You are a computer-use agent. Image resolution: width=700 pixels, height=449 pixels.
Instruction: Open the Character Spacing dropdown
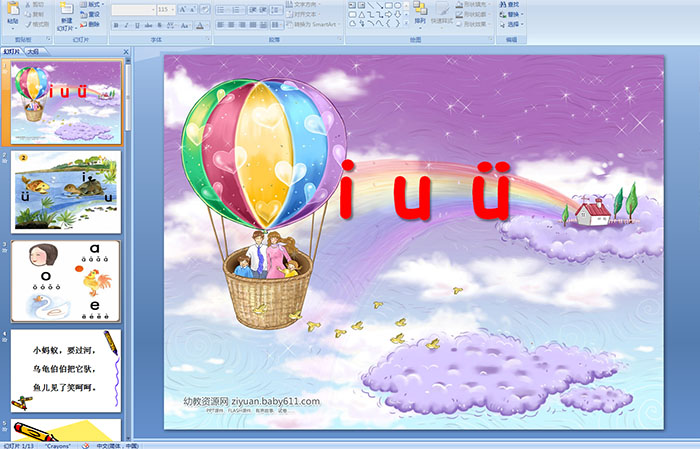(x=171, y=25)
